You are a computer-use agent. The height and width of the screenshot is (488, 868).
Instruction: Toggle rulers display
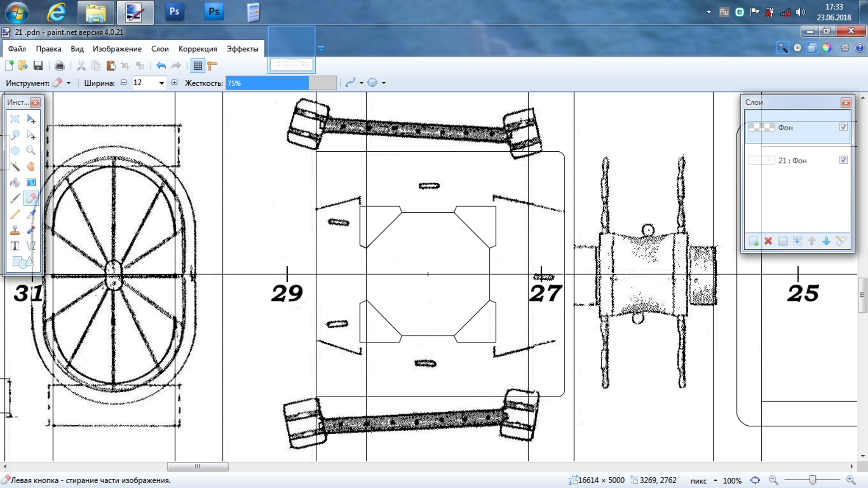pyautogui.click(x=212, y=65)
